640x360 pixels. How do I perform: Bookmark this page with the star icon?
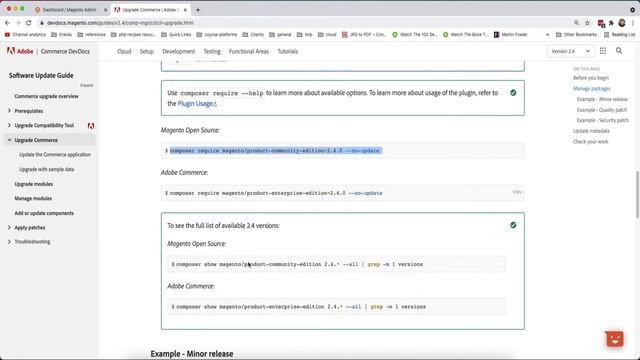587,23
